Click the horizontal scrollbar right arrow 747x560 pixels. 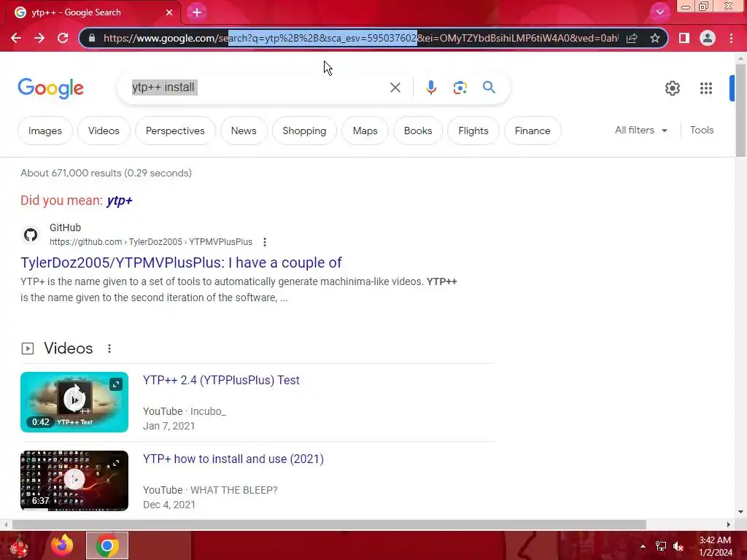729,524
